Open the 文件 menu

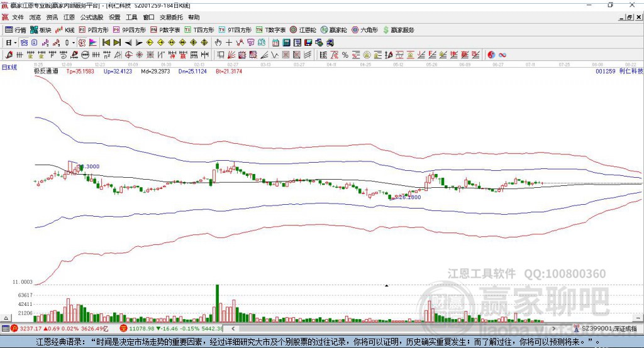pyautogui.click(x=18, y=17)
